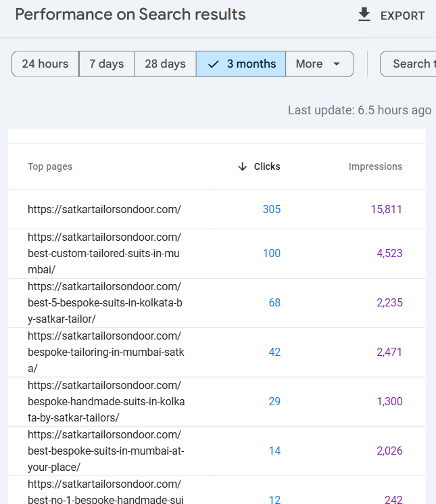
Task: Click the Top pages column header
Action: [50, 166]
